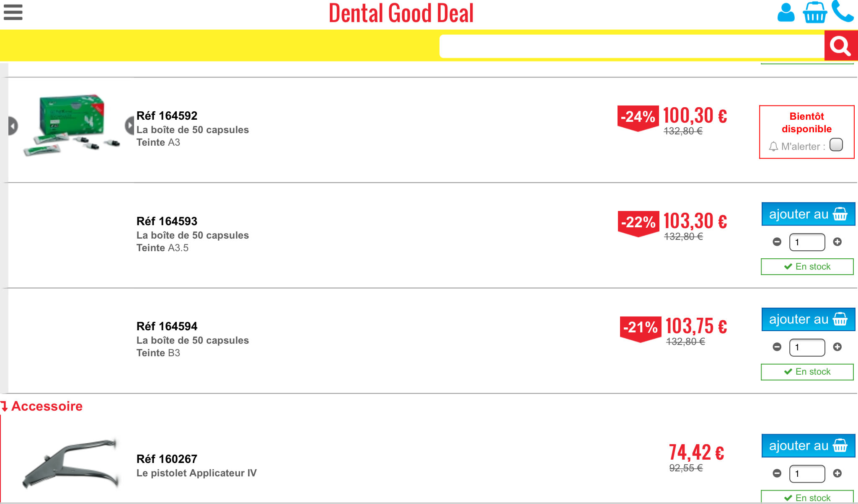The height and width of the screenshot is (504, 858).
Task: Open the pistolet Applicateur IV thumbnail
Action: (x=71, y=463)
